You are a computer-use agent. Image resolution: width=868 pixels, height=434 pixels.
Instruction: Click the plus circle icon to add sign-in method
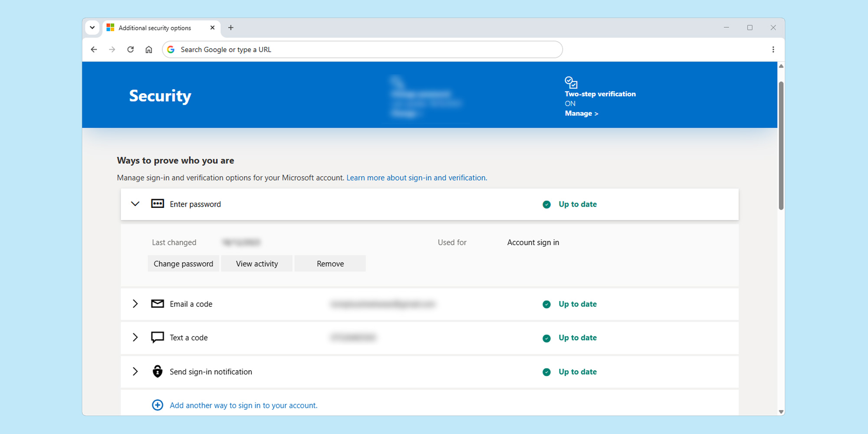[x=158, y=405]
